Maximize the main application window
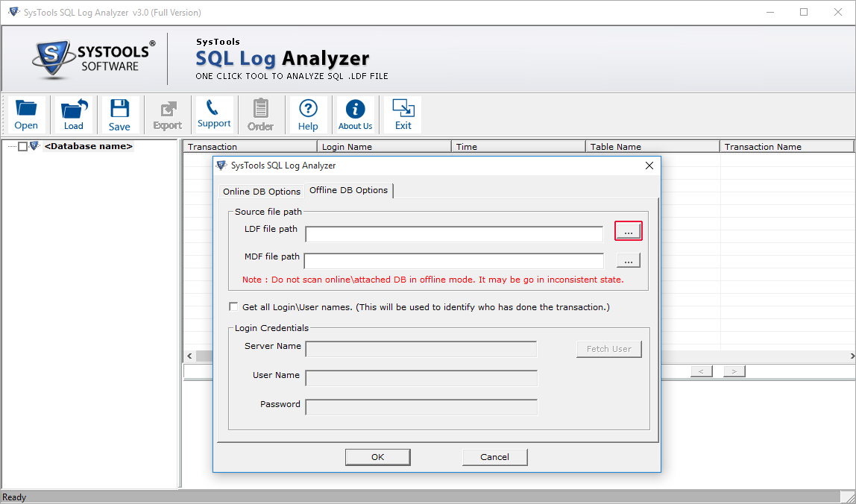Screen dimensions: 856x504 click(x=804, y=12)
